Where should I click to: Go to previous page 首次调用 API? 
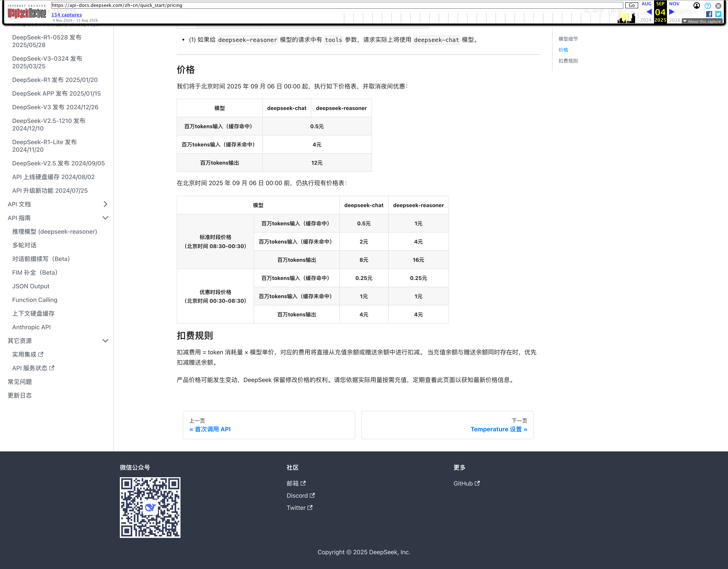[269, 425]
